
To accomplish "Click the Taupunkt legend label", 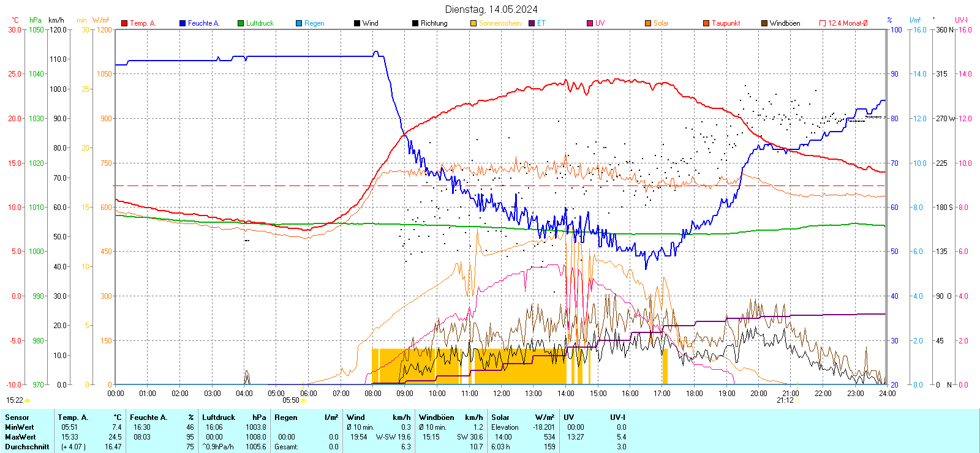I will point(726,23).
